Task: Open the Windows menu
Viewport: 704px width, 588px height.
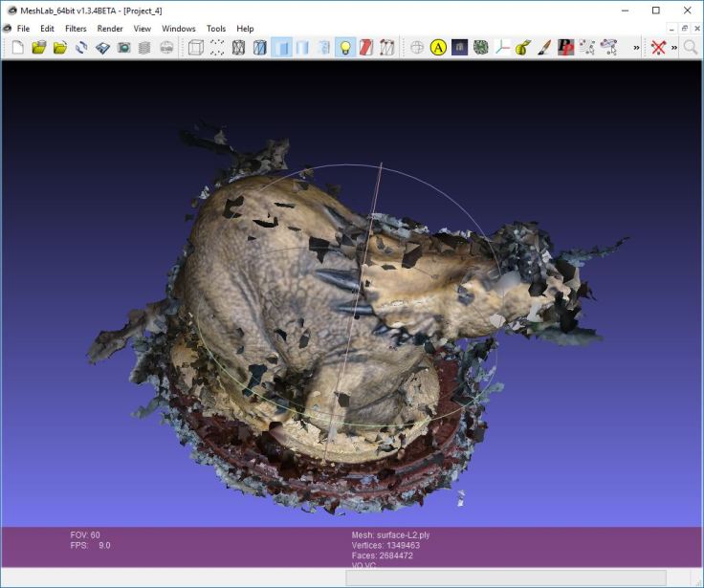Action: 178,29
